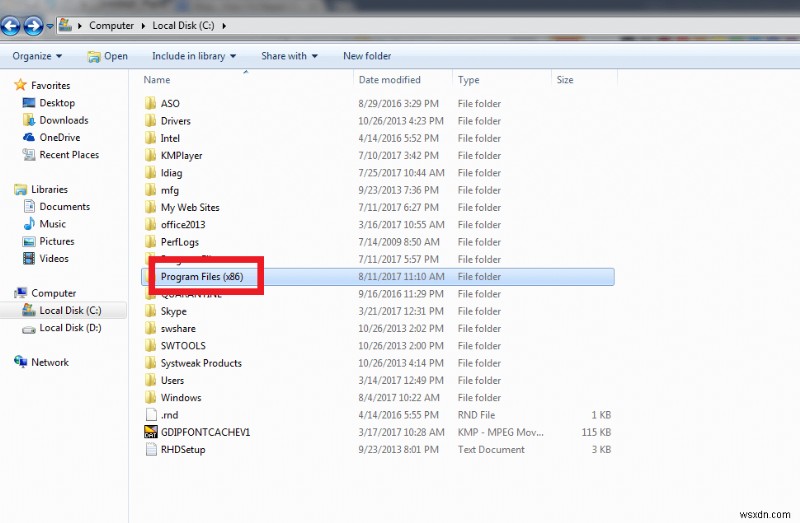
Task: Select Favorites star icon in sidebar
Action: point(20,85)
